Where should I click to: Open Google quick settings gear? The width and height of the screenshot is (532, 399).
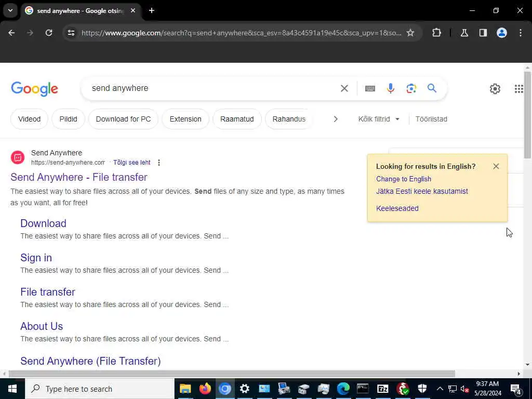click(x=495, y=89)
